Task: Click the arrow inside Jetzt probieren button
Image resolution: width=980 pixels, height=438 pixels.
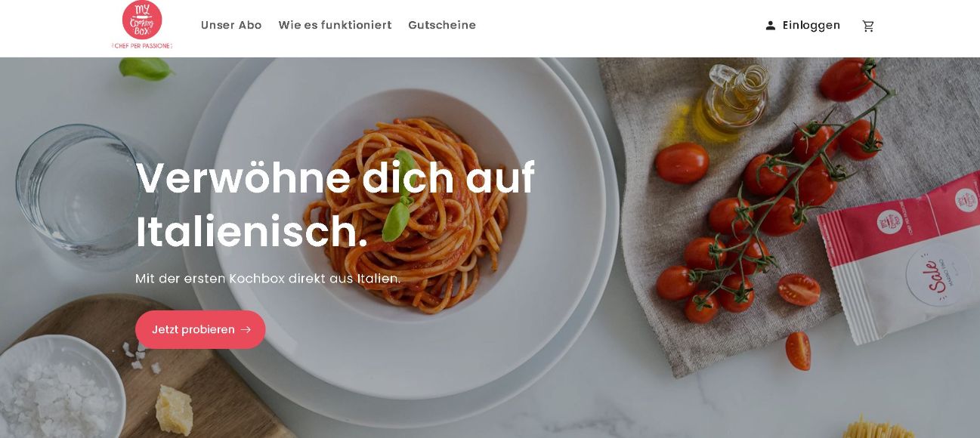Action: [246, 330]
